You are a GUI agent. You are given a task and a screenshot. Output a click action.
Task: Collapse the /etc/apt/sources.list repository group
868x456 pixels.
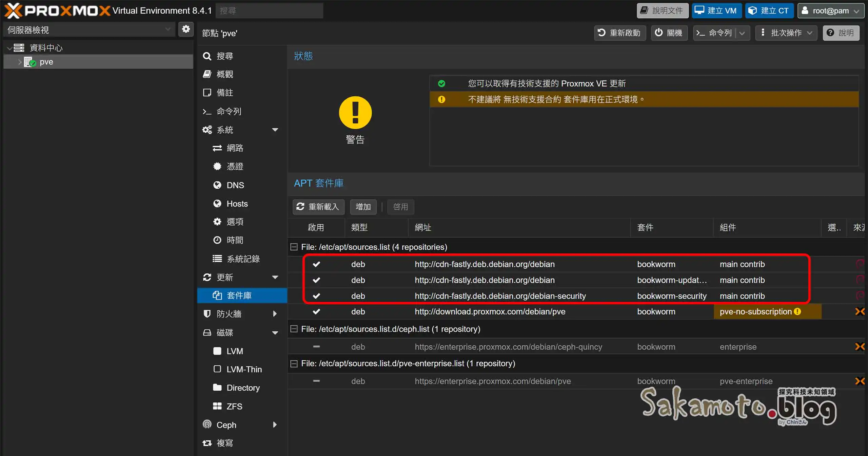pos(294,247)
